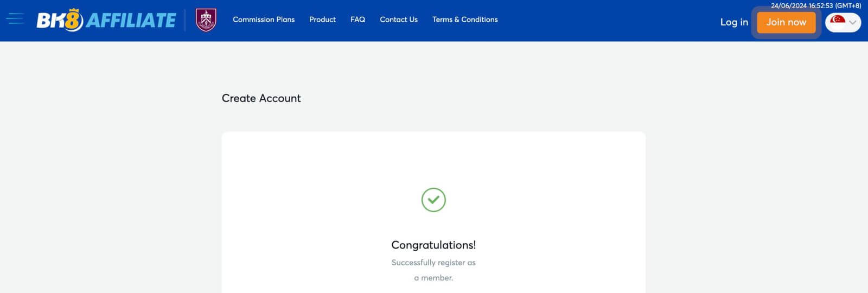Image resolution: width=868 pixels, height=293 pixels.
Task: Go to the Product page
Action: (x=322, y=20)
